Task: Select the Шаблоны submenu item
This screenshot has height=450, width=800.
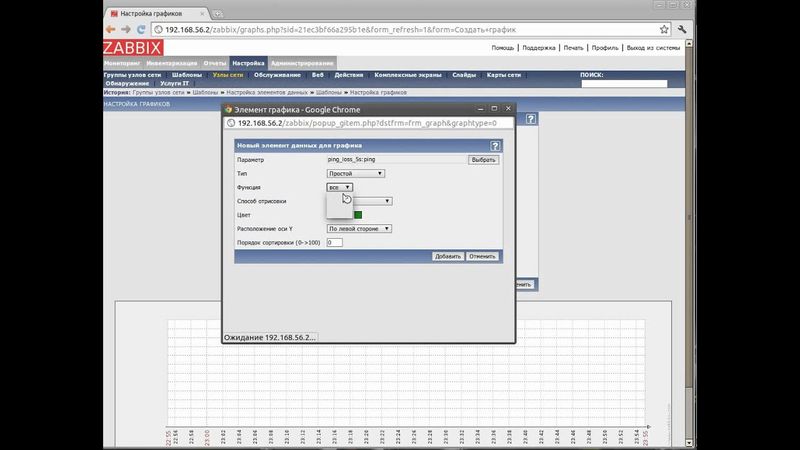Action: [187, 74]
